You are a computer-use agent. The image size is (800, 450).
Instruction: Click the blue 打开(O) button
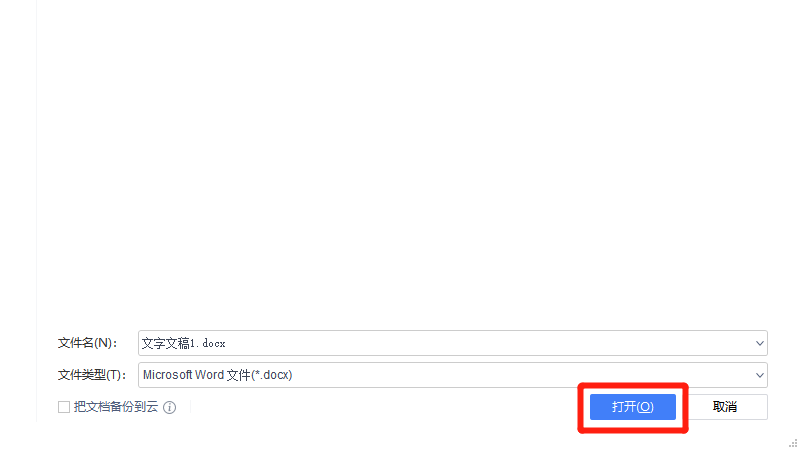pos(633,407)
